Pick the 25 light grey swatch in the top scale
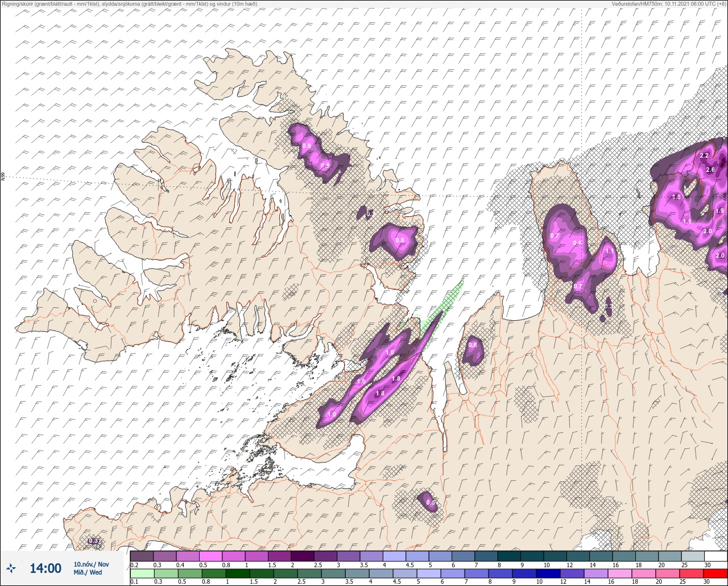Image resolution: width=728 pixels, height=586 pixels. (693, 556)
